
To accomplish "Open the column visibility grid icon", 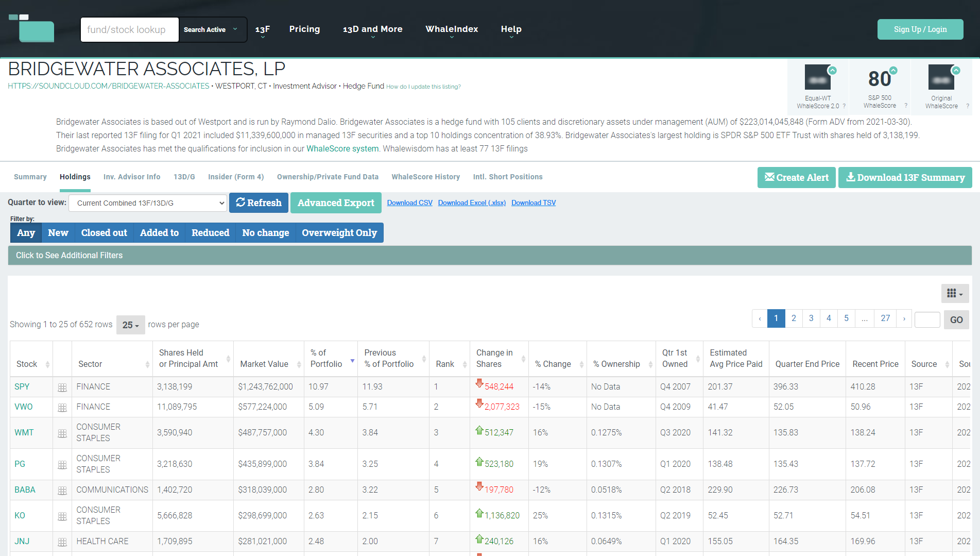I will [x=955, y=293].
